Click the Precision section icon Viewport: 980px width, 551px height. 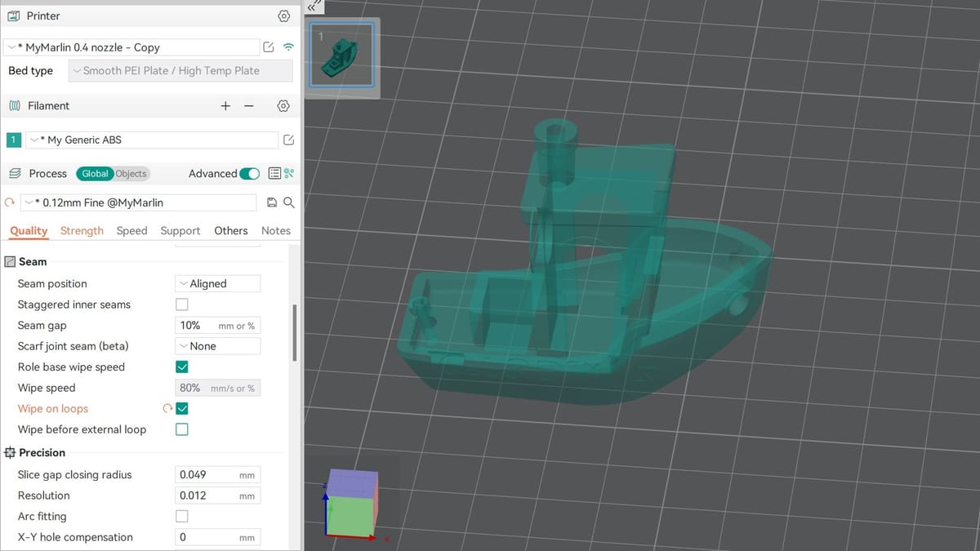point(10,452)
